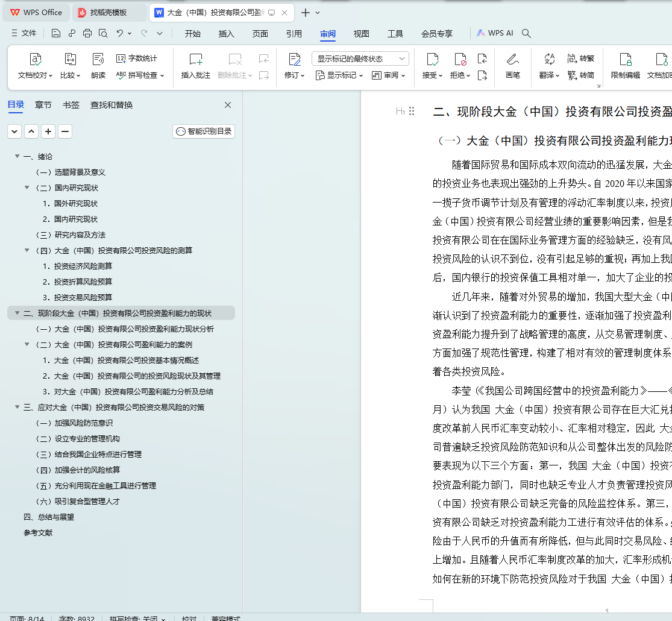Go to outline item 四、总结与展望
The height and width of the screenshot is (621, 672).
coord(49,517)
